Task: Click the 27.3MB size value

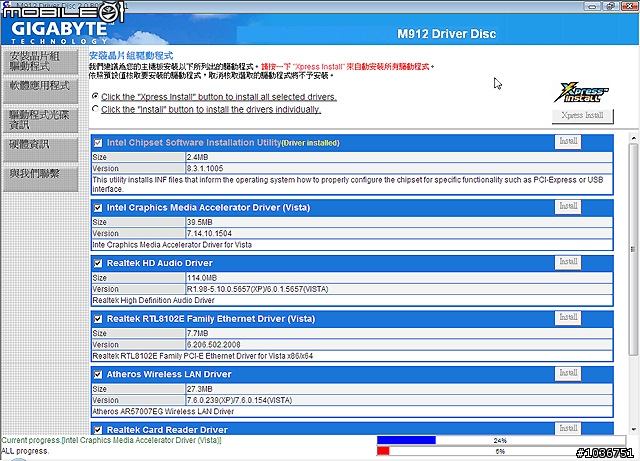Action: [200, 389]
